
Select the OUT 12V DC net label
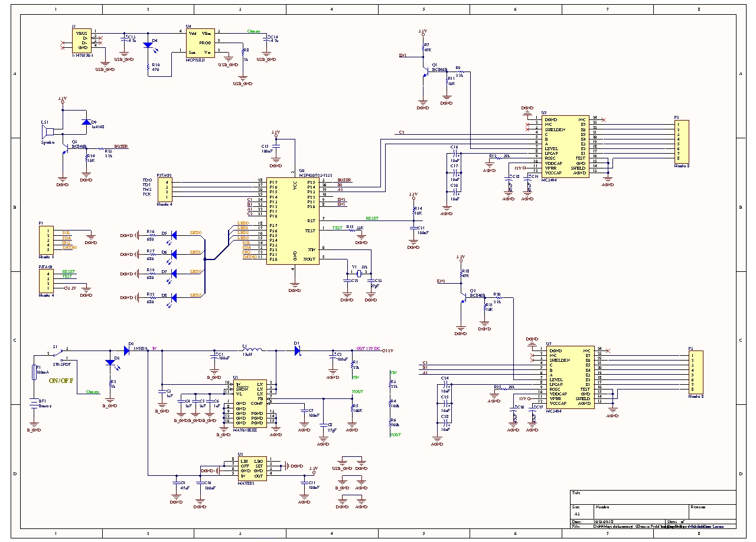(x=369, y=348)
